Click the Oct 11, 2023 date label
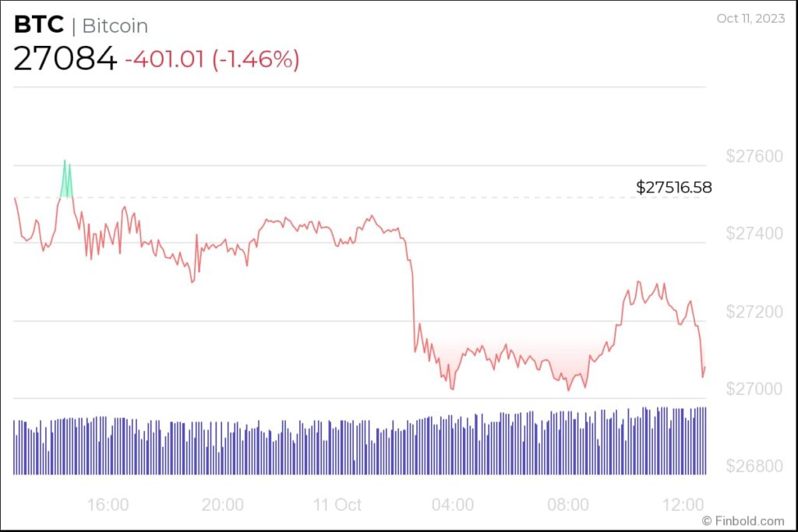This screenshot has width=798, height=532. [x=750, y=18]
